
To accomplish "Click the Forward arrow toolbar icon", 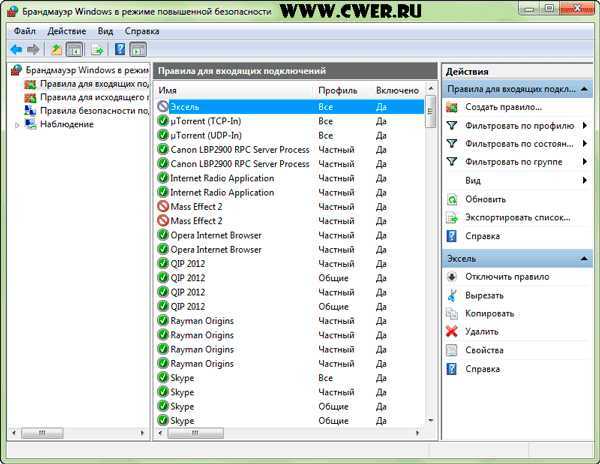I will (34, 49).
